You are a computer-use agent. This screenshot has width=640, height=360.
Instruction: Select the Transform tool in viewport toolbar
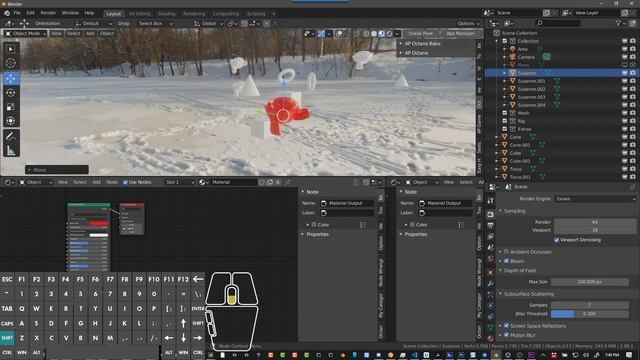[x=11, y=121]
